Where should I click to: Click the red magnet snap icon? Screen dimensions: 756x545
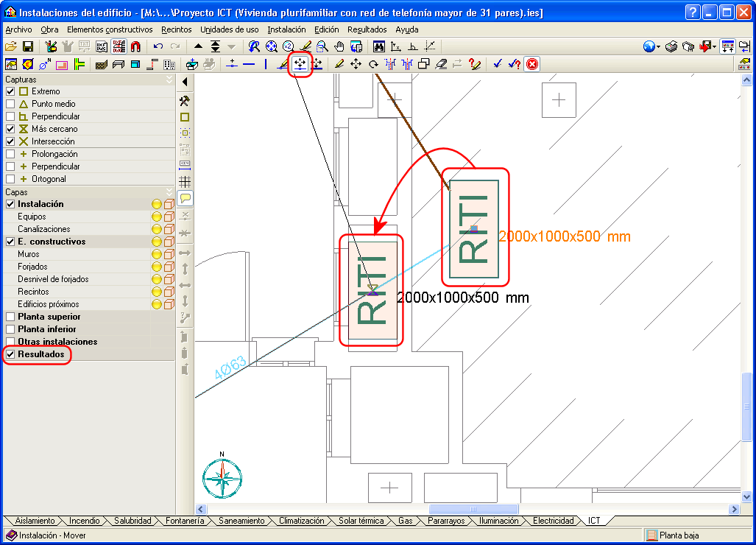coord(135,46)
